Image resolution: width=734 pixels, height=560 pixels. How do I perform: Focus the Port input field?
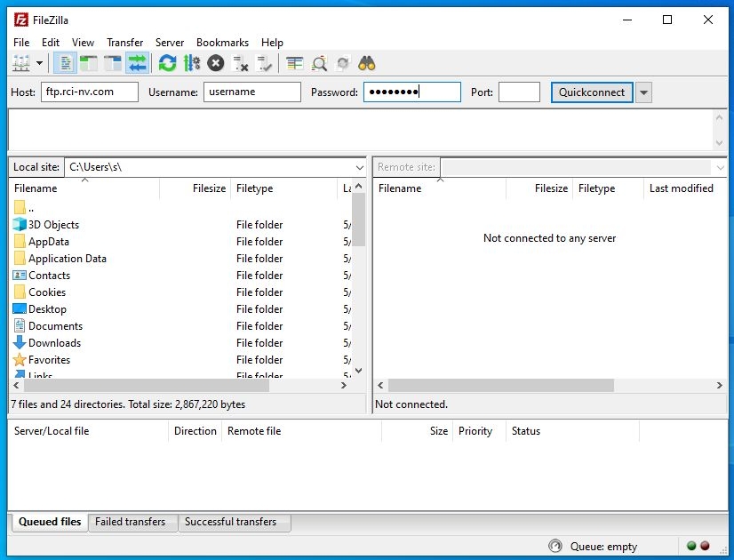click(x=519, y=92)
